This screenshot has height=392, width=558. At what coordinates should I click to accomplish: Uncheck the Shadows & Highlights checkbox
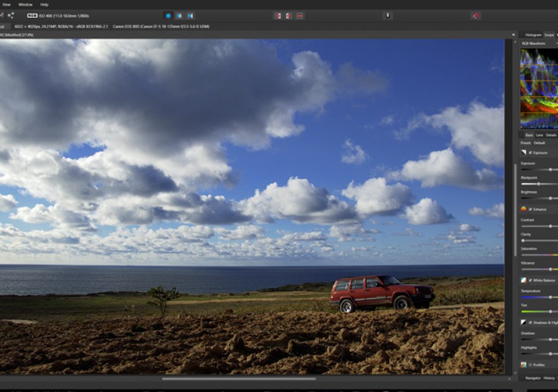point(530,322)
